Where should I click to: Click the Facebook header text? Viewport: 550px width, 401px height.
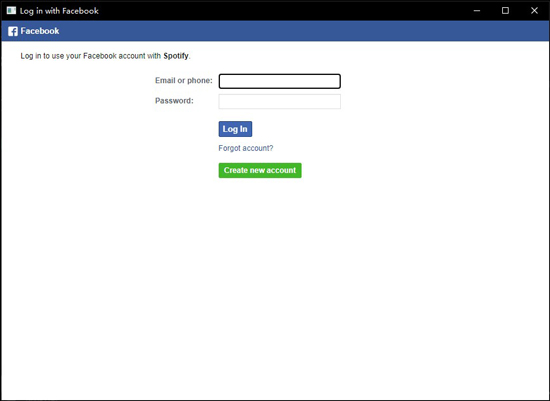[40, 31]
